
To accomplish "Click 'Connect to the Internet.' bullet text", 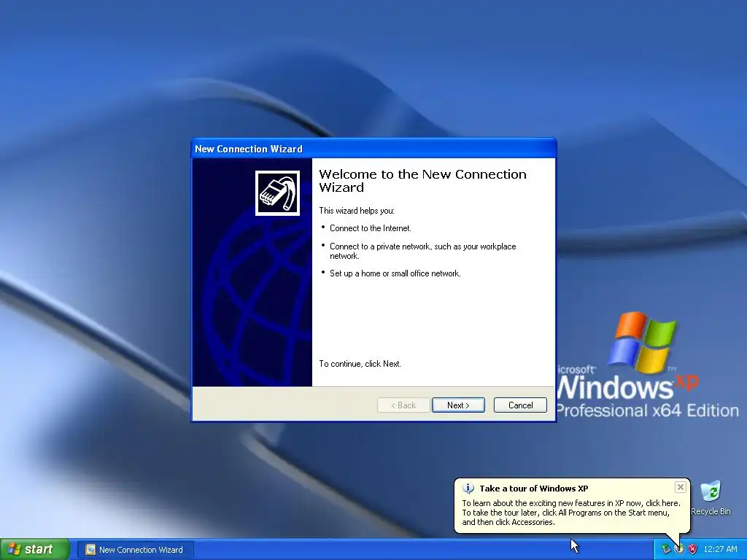I will [x=370, y=228].
